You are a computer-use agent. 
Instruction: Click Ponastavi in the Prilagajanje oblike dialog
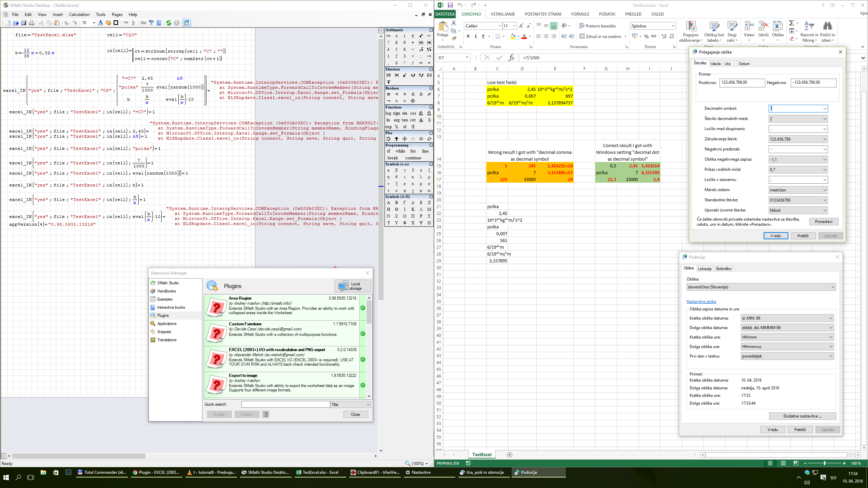pos(824,222)
